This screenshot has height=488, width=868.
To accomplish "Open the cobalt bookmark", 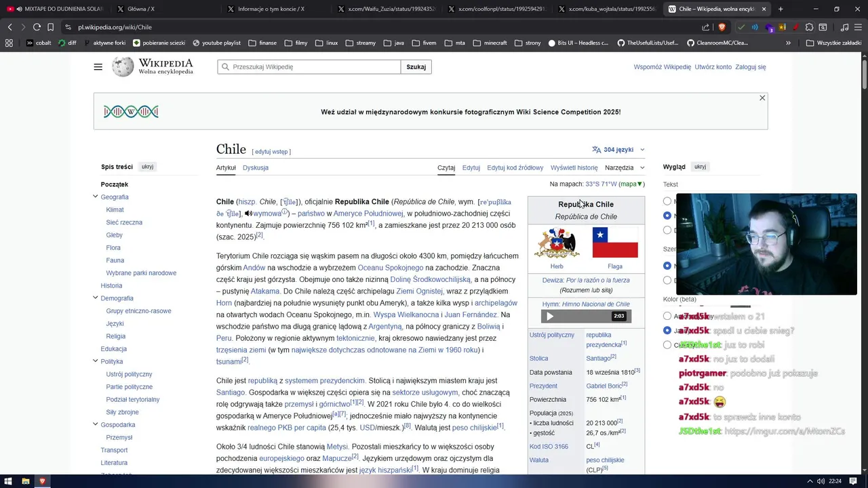I will point(39,43).
